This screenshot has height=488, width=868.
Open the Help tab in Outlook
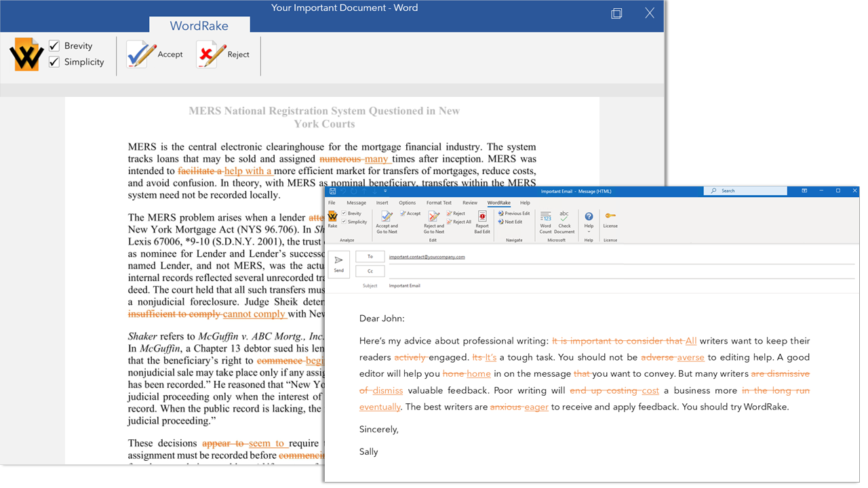click(x=525, y=203)
